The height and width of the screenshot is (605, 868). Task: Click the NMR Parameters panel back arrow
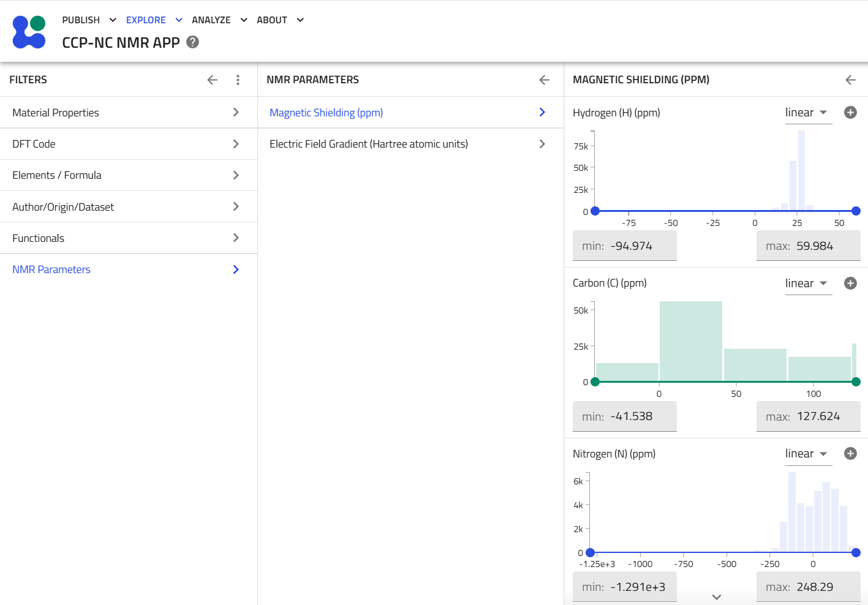544,80
